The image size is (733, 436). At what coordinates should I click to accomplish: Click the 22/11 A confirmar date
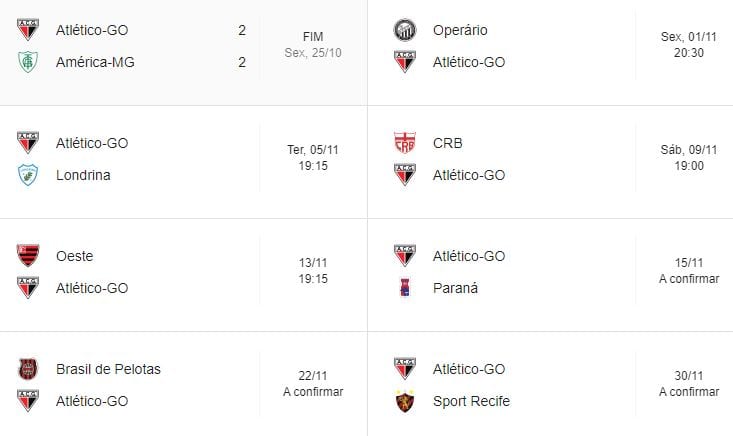pos(313,384)
